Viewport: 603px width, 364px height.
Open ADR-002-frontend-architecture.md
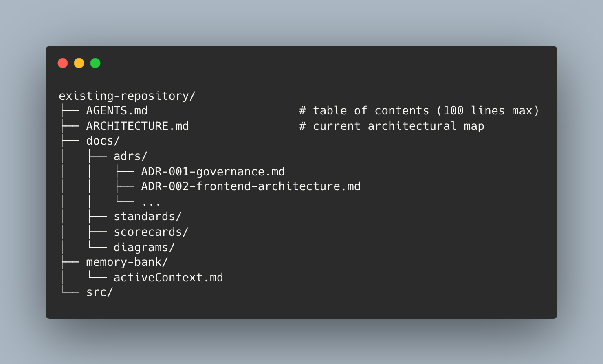pyautogui.click(x=251, y=186)
